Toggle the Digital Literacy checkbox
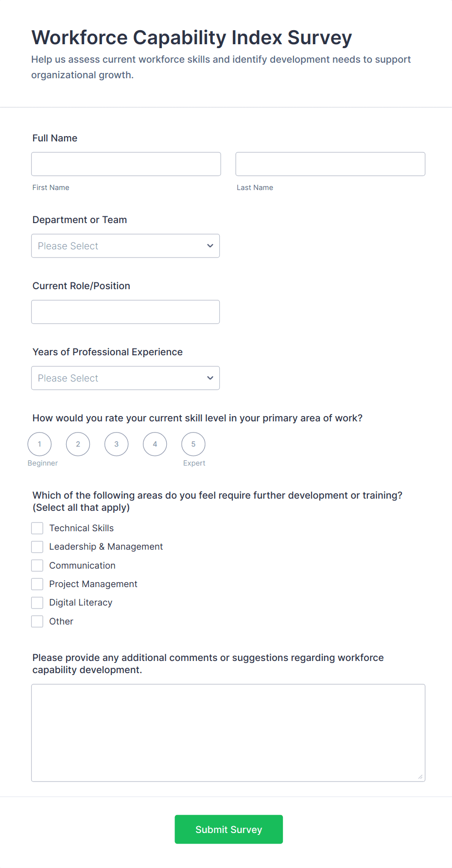Screen dimensions: 452x868 point(37,602)
